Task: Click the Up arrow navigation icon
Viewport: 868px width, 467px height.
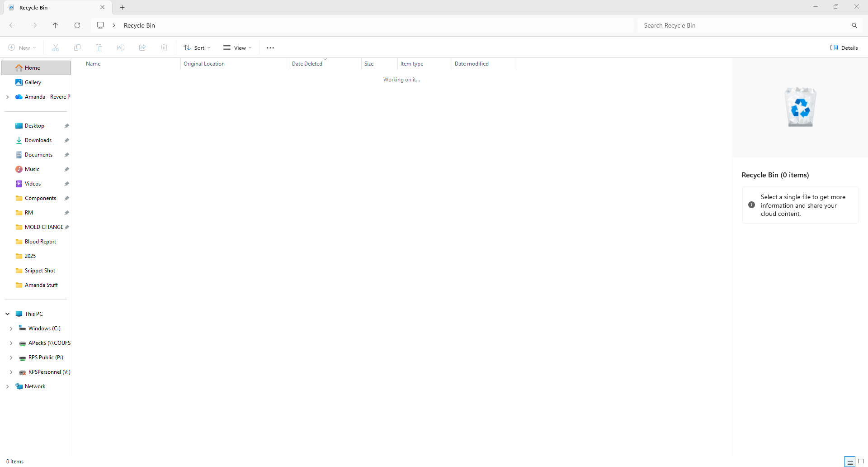Action: tap(56, 25)
